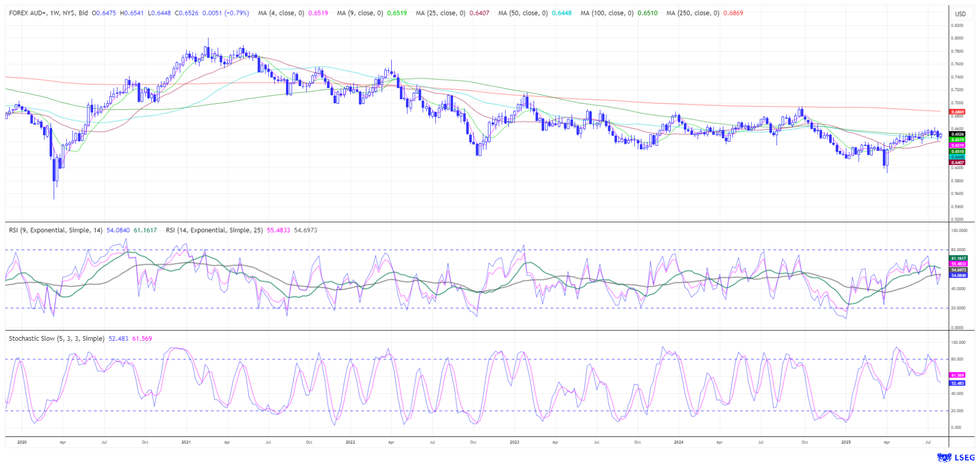
Task: Select the RSI (14, Exponential) indicator legend
Action: (x=214, y=230)
